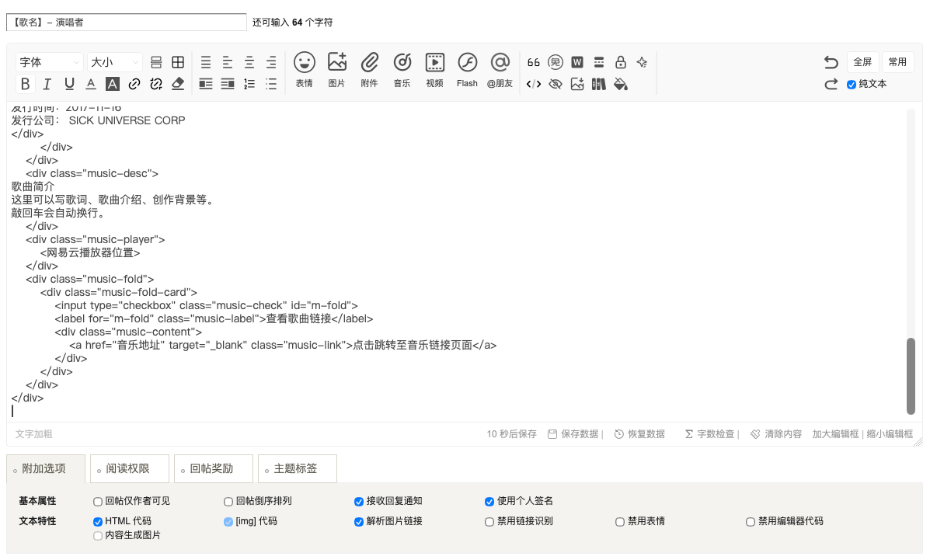Insert a hyperlink with the link icon
Image resolution: width=930 pixels, height=560 pixels.
(134, 84)
